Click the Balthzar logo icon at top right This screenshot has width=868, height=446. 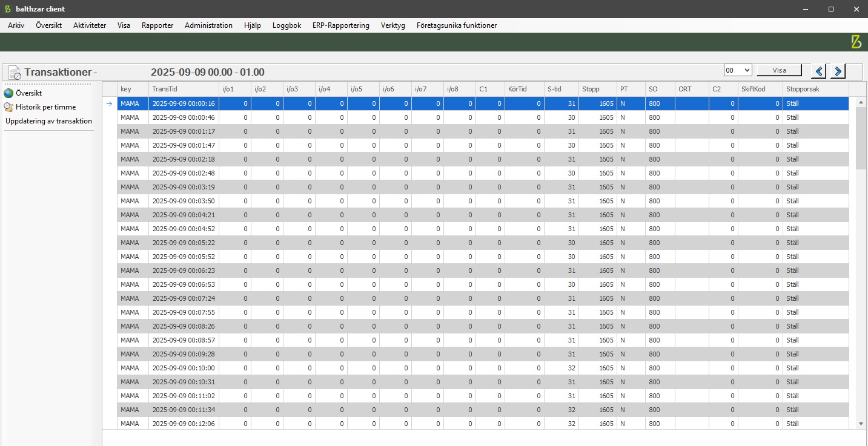point(856,42)
